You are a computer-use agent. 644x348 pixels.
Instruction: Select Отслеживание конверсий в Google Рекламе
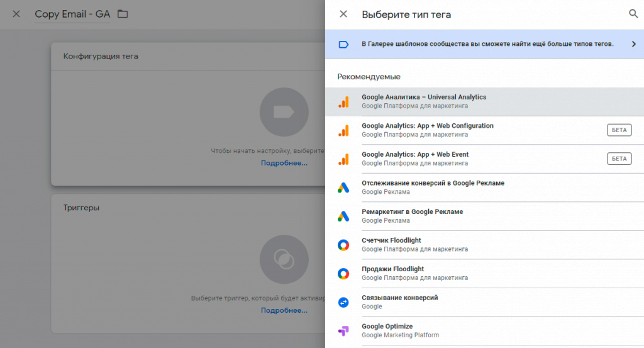point(485,188)
